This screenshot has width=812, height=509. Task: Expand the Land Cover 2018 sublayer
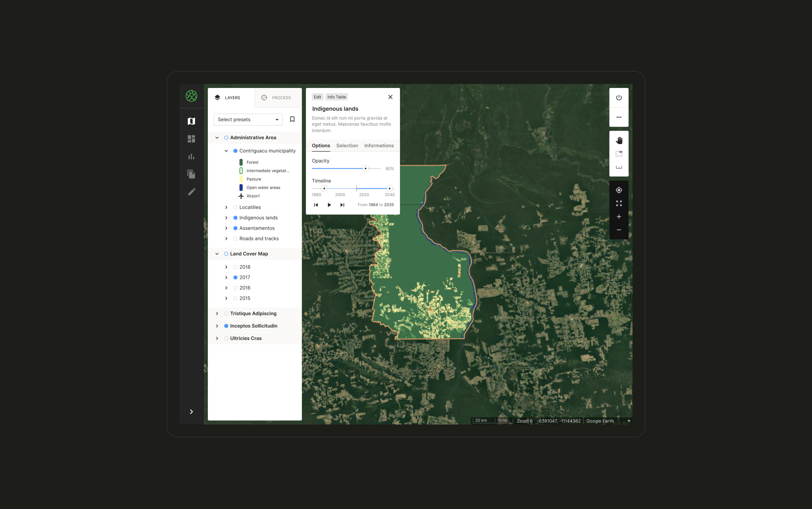pos(226,267)
